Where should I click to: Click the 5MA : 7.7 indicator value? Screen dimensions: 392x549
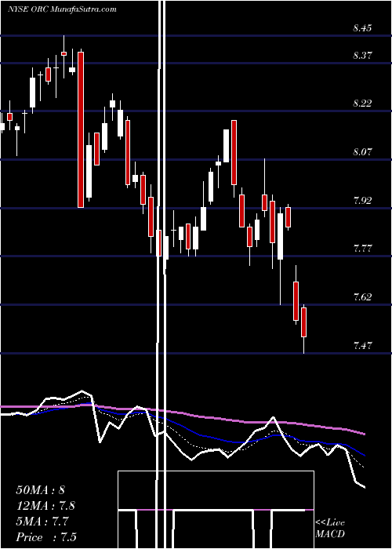coord(44,522)
